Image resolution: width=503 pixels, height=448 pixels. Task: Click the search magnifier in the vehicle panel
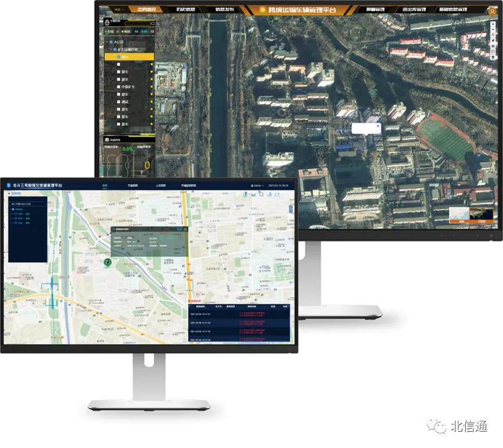152,23
